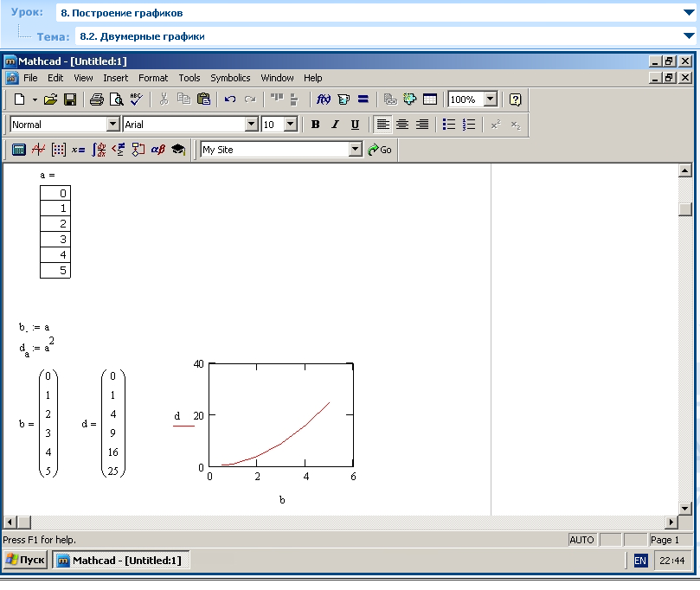This screenshot has width=700, height=590.
Task: Open the Edit menu
Action: [55, 78]
